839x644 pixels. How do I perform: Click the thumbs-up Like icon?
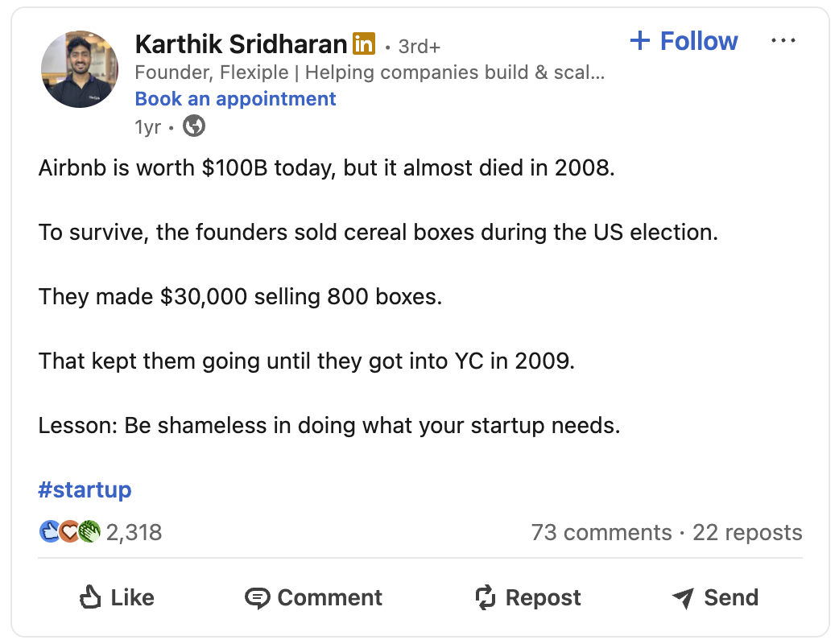tap(90, 597)
